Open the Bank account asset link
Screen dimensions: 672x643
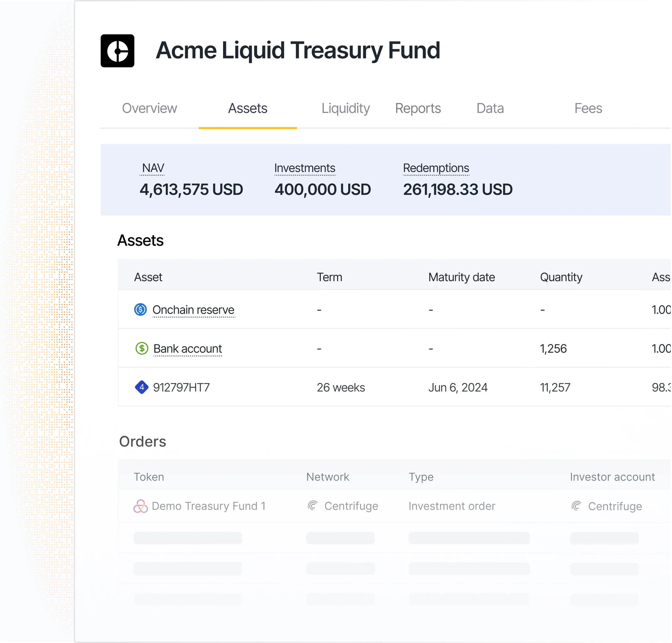(x=187, y=349)
